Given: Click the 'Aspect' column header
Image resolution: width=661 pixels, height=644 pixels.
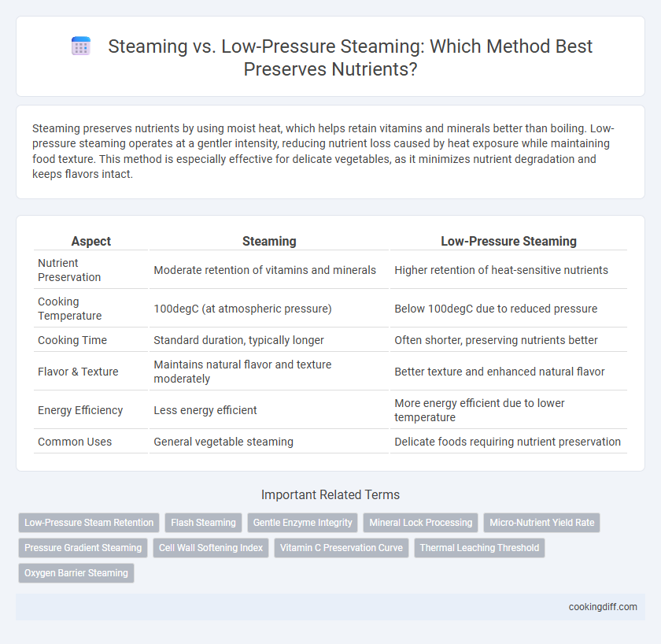Looking at the screenshot, I should pyautogui.click(x=91, y=241).
